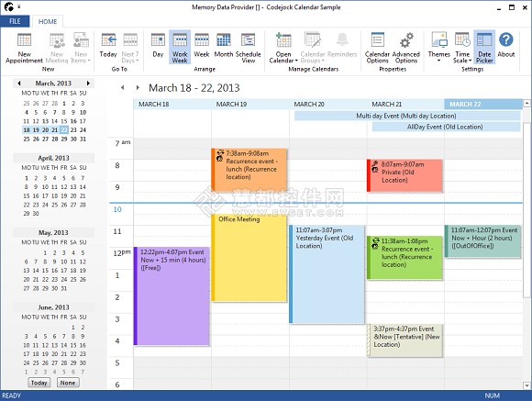
Task: Open Schedule View
Action: 248,48
